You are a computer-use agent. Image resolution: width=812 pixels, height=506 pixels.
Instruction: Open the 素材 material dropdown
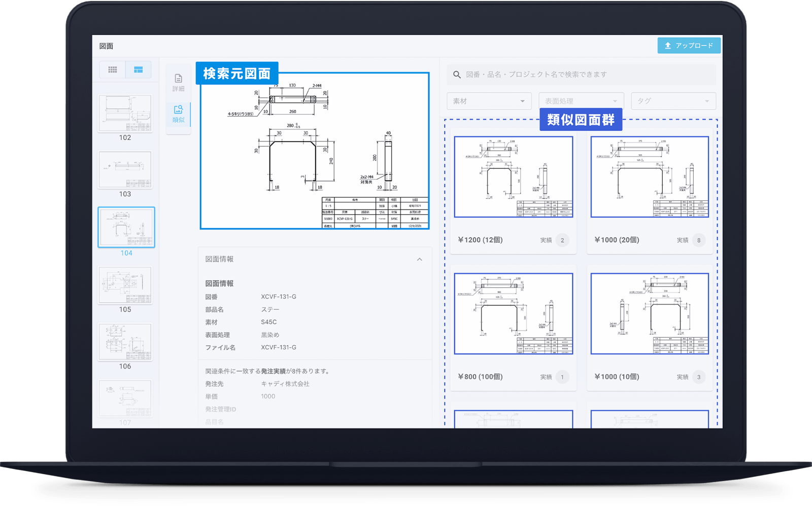click(489, 101)
